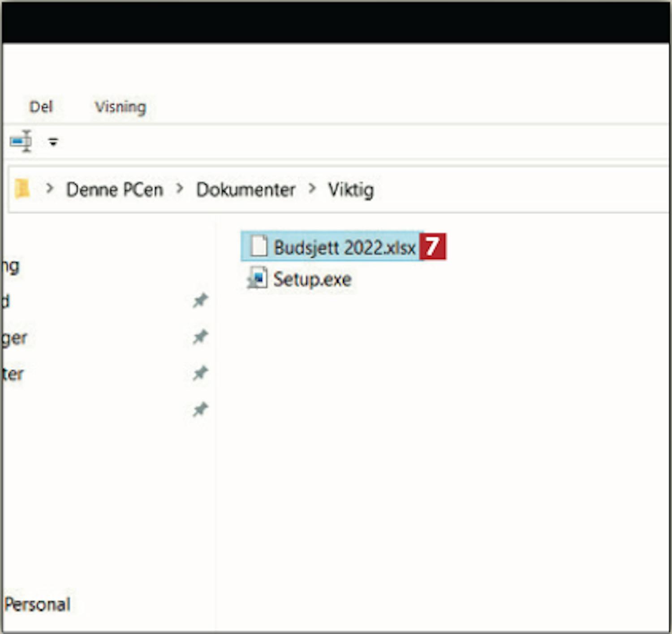672x634 pixels.
Task: Click the pin icon beside the 'ter' sidebar item
Action: click(x=200, y=373)
